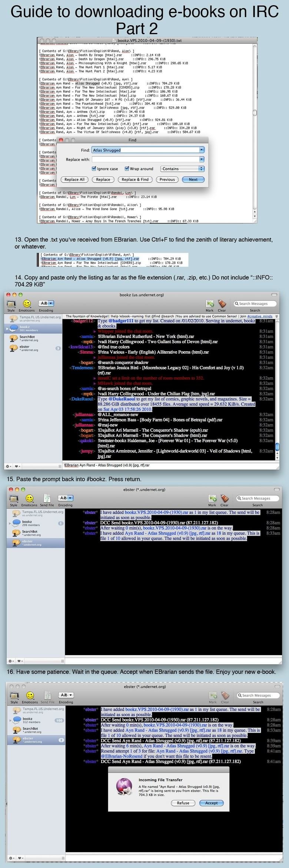Click heart favorites button at bottom of bookz window

coord(17,466)
